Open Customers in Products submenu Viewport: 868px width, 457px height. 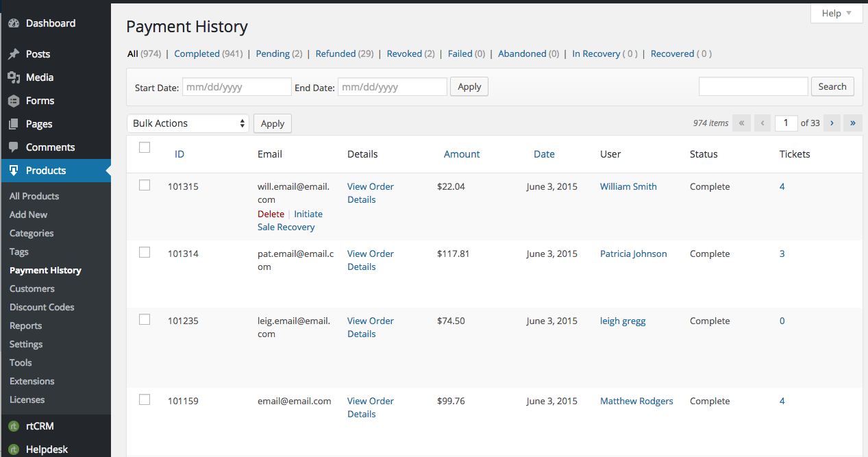tap(32, 288)
